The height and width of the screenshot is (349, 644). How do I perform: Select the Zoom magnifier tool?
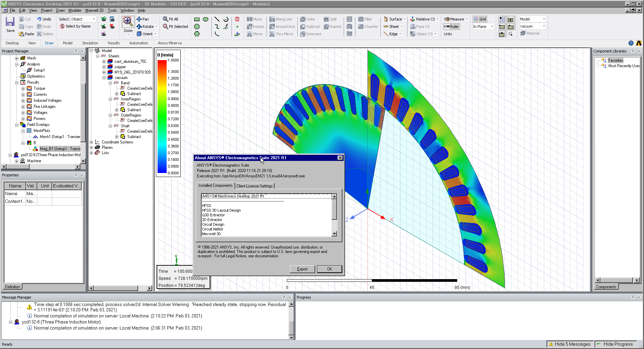(128, 21)
